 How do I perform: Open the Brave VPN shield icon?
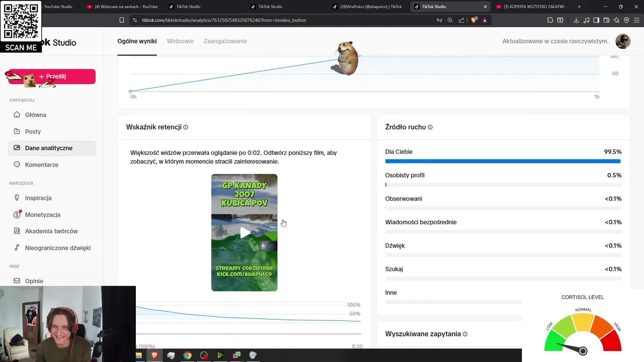coord(626,20)
